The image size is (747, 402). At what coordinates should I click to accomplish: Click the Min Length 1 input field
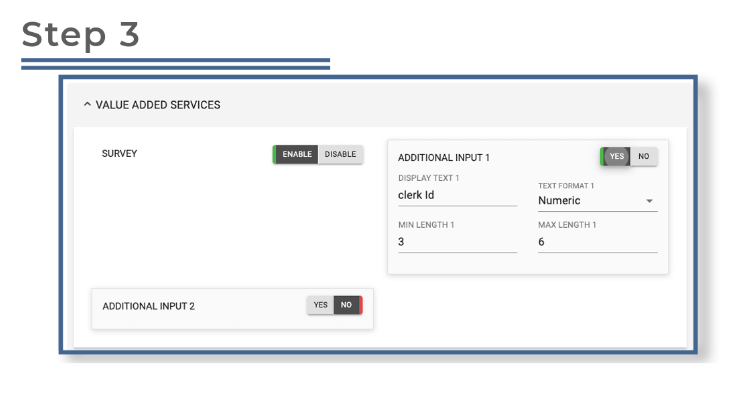[x=456, y=241]
